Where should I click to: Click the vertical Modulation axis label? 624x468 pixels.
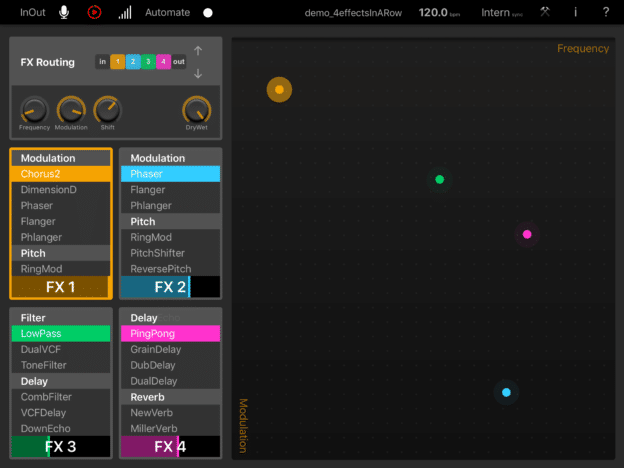[x=243, y=425]
